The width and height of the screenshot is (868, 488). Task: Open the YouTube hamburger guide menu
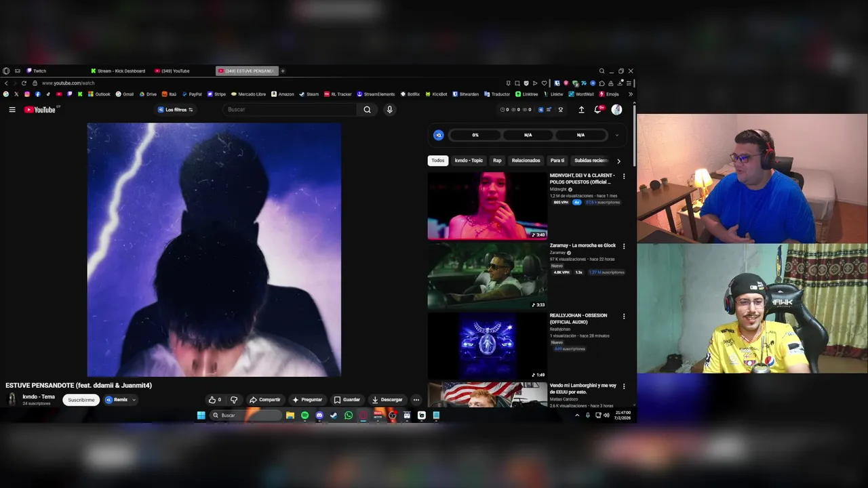(x=12, y=110)
